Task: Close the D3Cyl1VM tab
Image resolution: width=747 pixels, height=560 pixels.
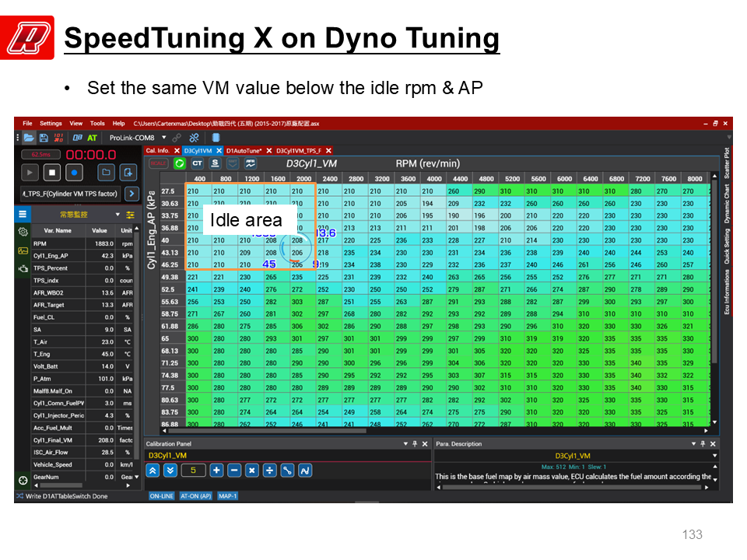Action: pyautogui.click(x=219, y=150)
